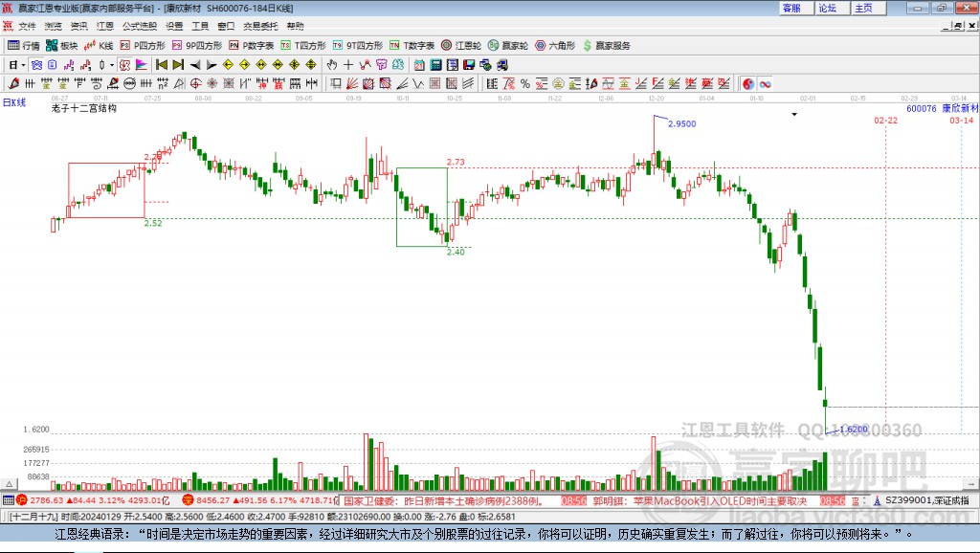
Task: Toggle the highlighted blue icon next to 日 dropdown
Action: tap(36, 65)
